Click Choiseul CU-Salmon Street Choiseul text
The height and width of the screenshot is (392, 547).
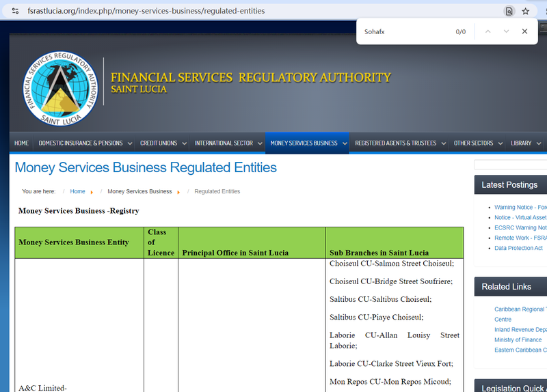[392, 264]
